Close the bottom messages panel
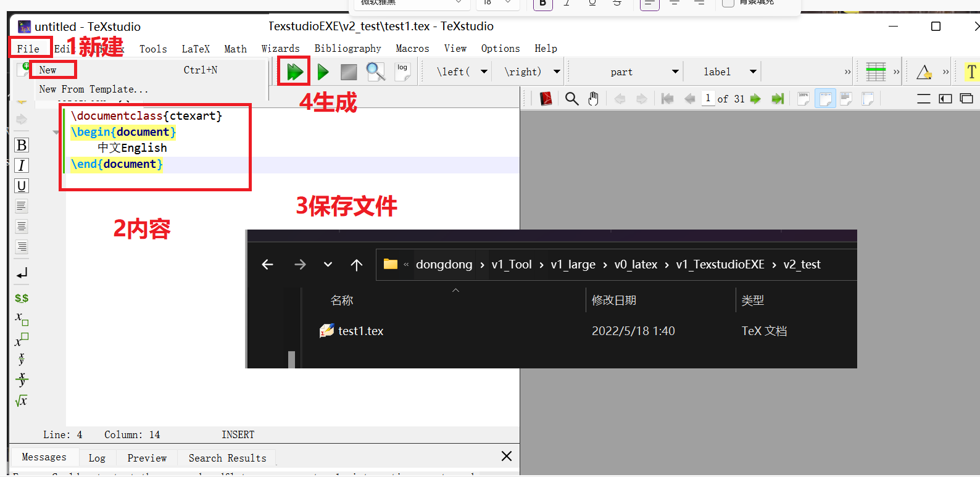Viewport: 980px width, 477px height. tap(507, 456)
